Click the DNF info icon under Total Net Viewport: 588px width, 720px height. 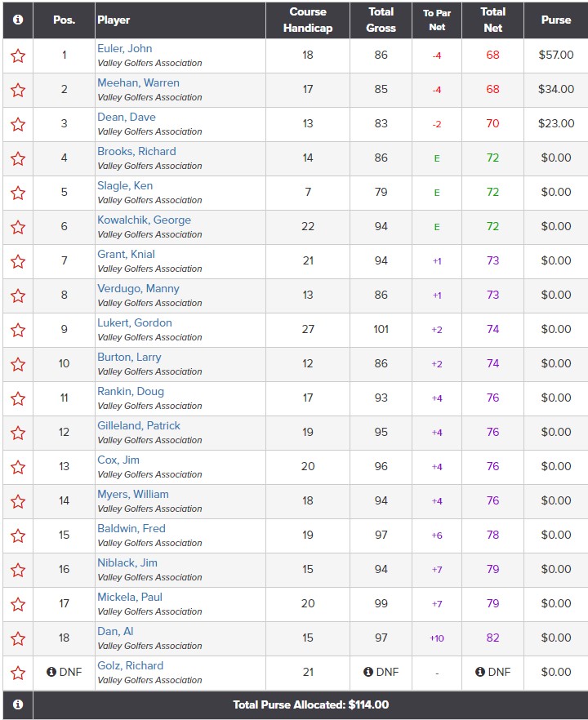pyautogui.click(x=480, y=672)
